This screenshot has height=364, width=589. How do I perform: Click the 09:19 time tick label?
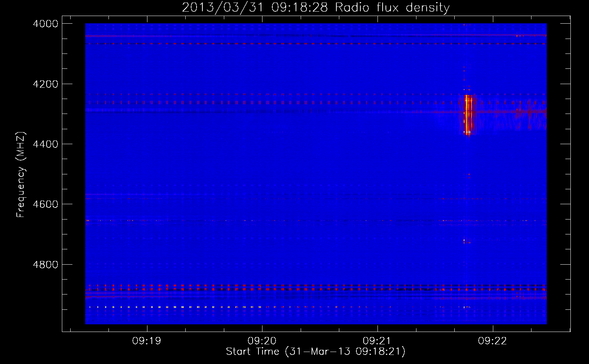(x=147, y=341)
